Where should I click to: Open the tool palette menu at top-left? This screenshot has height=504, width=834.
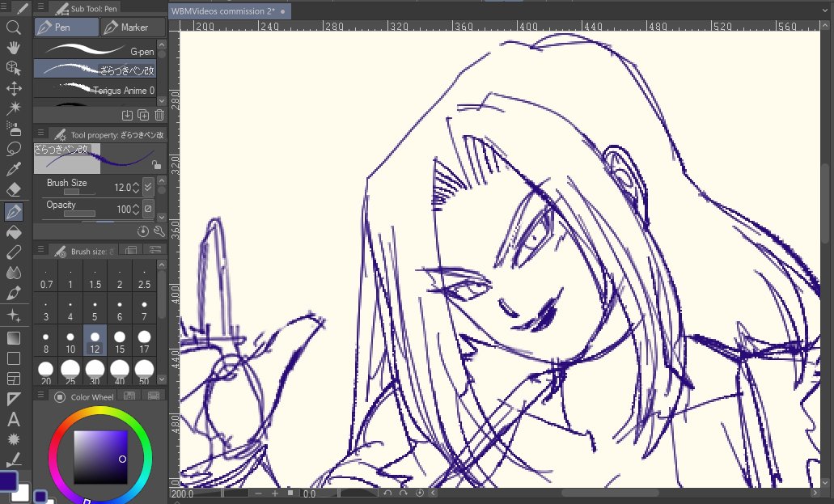pyautogui.click(x=4, y=7)
